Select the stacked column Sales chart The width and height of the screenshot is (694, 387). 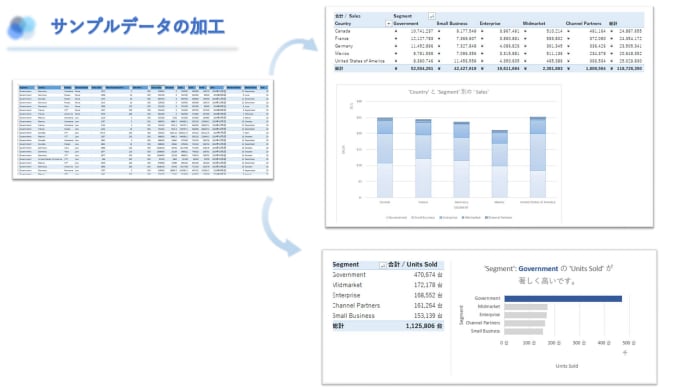click(x=449, y=154)
